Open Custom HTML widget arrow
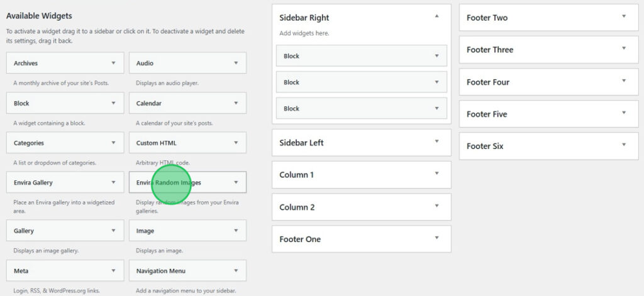Image resolution: width=644 pixels, height=296 pixels. coord(236,143)
